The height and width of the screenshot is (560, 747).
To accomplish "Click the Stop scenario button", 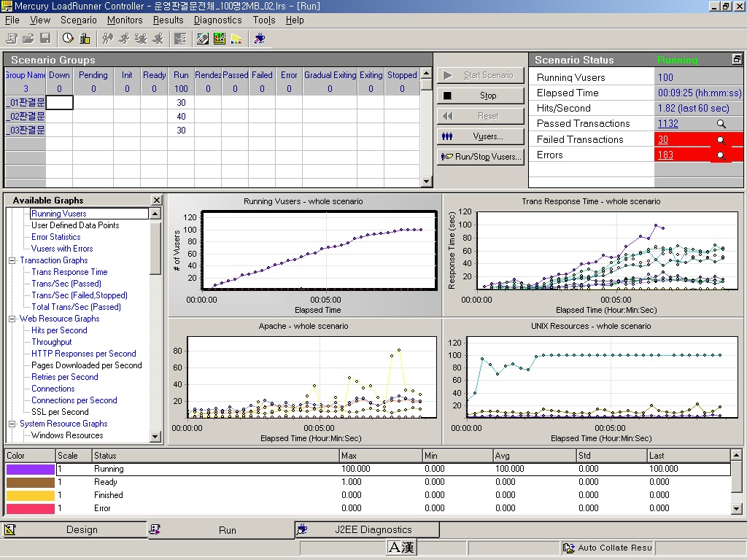I will 480,96.
